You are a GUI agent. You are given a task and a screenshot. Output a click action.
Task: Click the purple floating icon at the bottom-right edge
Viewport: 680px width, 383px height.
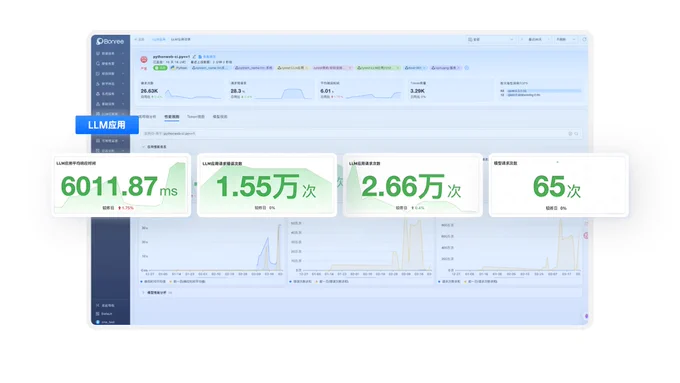pyautogui.click(x=586, y=316)
